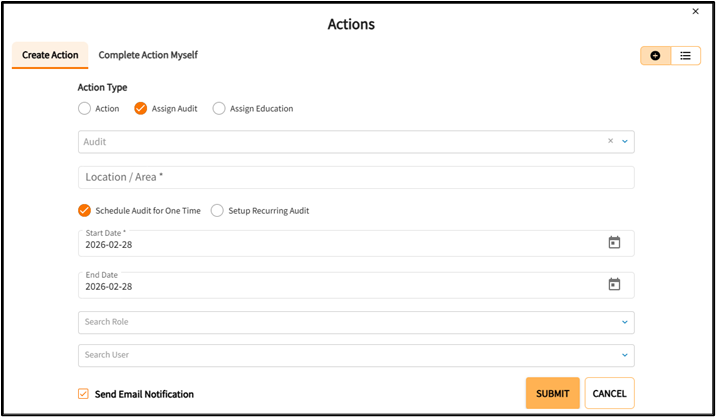Expand the Search User dropdown
Image resolution: width=716 pixels, height=417 pixels.
coord(625,355)
